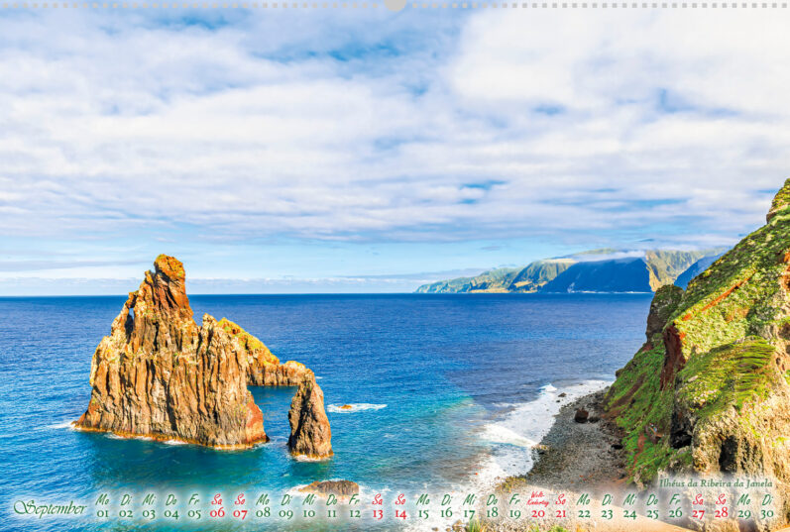Click the September month title
Image resolution: width=790 pixels, height=532 pixels.
pyautogui.click(x=50, y=508)
